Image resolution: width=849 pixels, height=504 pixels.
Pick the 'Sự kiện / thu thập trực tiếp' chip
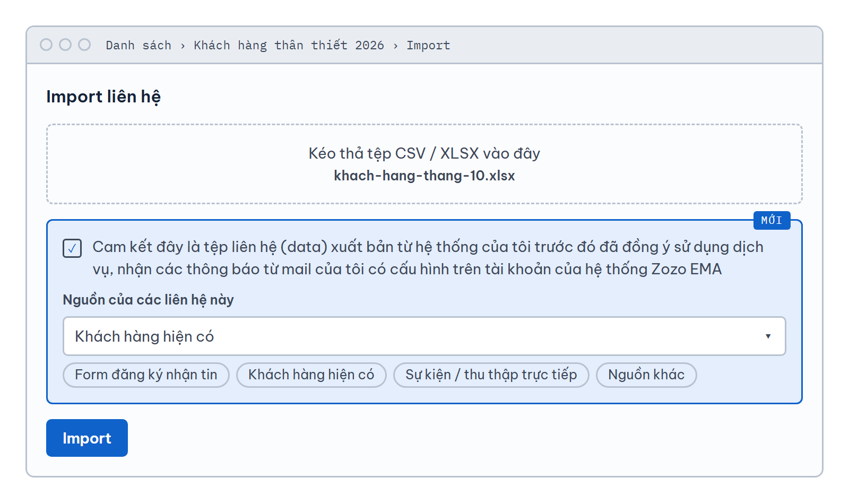(491, 375)
